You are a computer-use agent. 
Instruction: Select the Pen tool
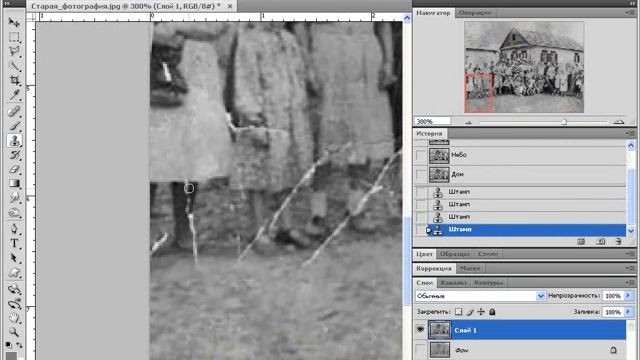(14, 229)
